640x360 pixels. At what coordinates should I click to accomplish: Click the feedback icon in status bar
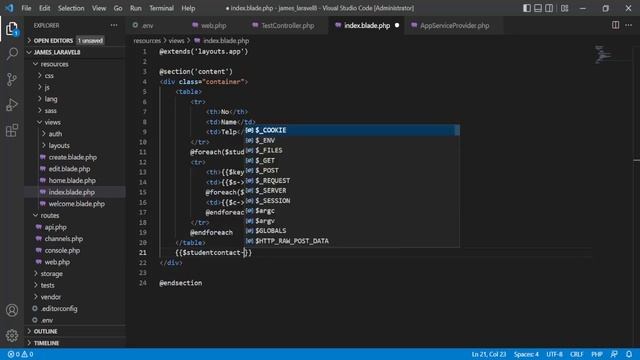614,354
